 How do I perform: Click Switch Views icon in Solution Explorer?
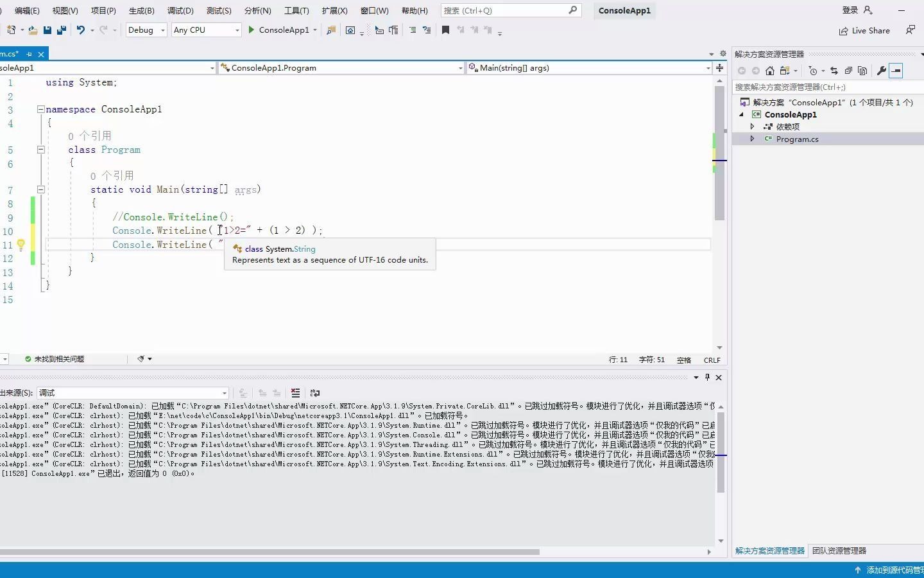point(784,71)
